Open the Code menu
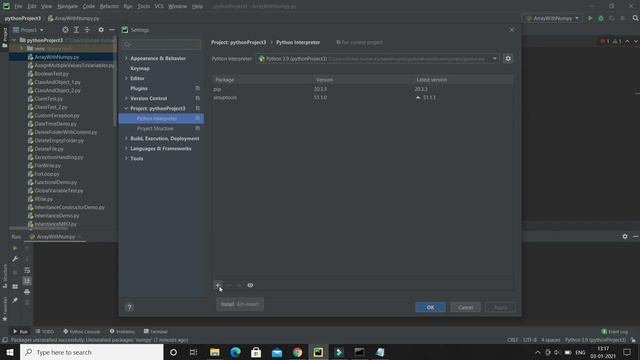 click(89, 6)
